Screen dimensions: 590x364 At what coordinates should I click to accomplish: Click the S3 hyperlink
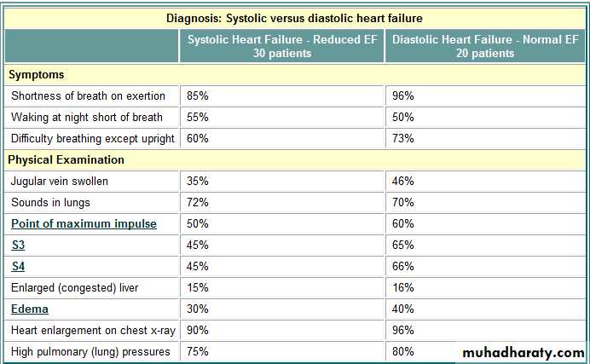(18, 245)
